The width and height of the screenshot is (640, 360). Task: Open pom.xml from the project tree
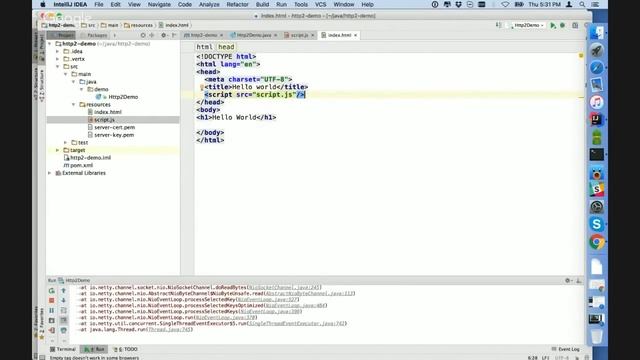pyautogui.click(x=78, y=165)
